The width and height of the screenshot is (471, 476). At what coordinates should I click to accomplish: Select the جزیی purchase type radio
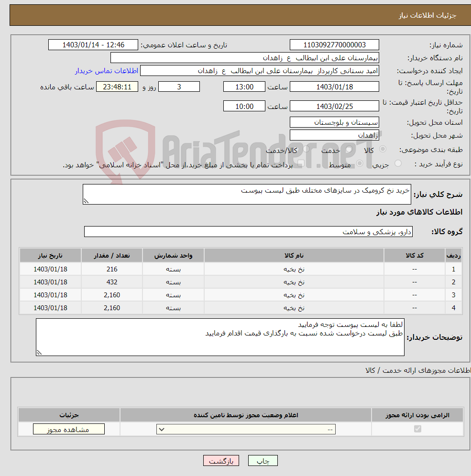398,163
